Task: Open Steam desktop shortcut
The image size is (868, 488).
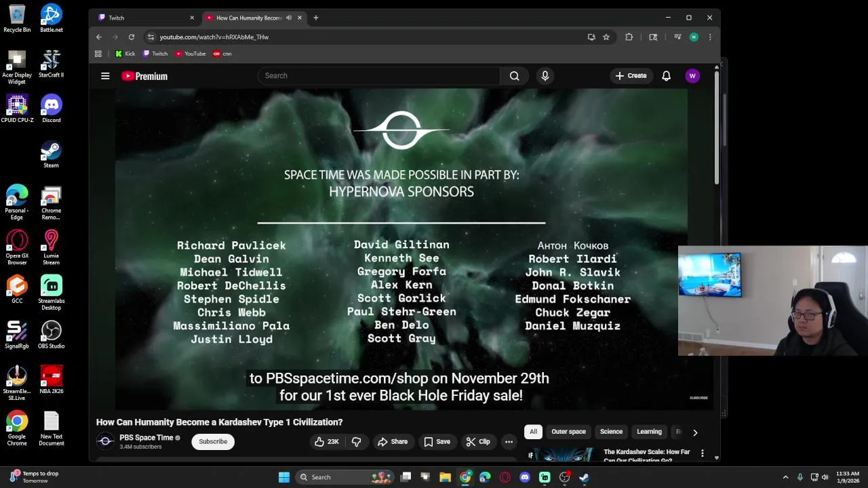Action: [51, 154]
